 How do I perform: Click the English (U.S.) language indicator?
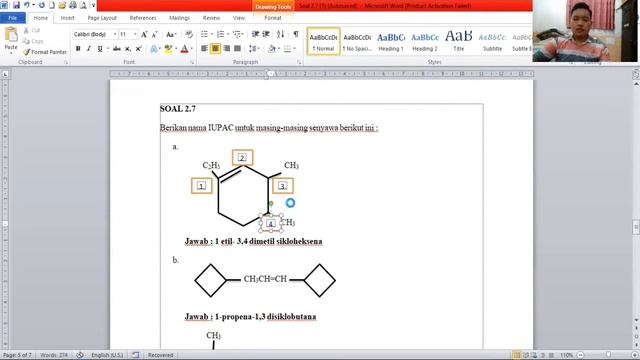click(x=107, y=355)
